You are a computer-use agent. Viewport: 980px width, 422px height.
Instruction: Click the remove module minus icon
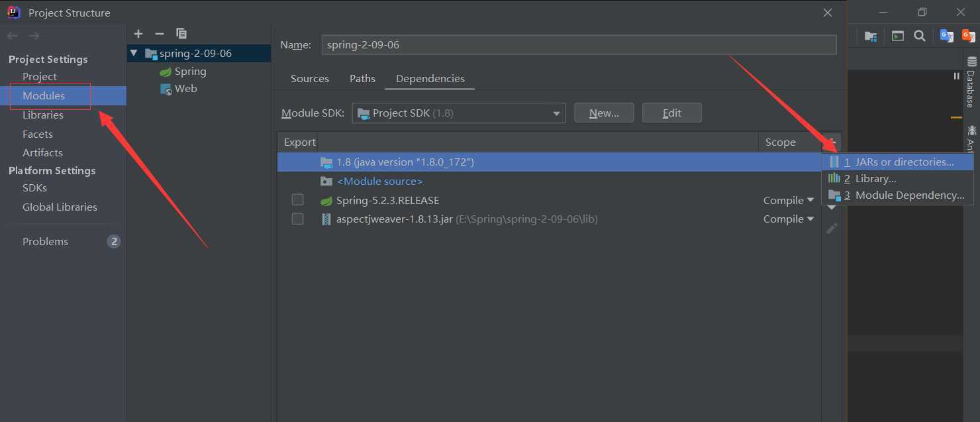click(x=159, y=34)
